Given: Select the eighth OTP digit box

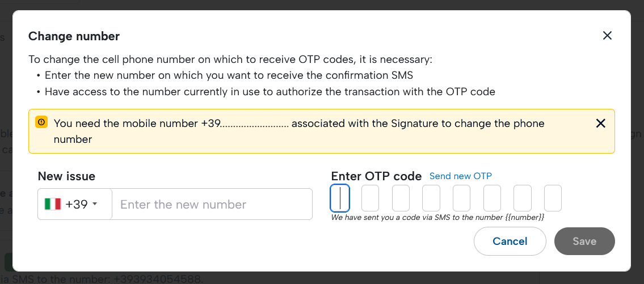Looking at the screenshot, I should pos(553,198).
